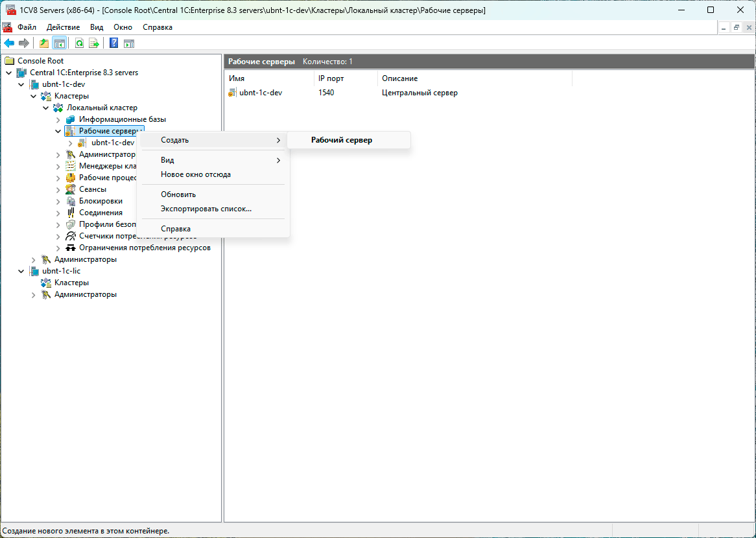Click Экспортировать список in context menu
Viewport: 756px width, 538px height.
click(x=206, y=209)
